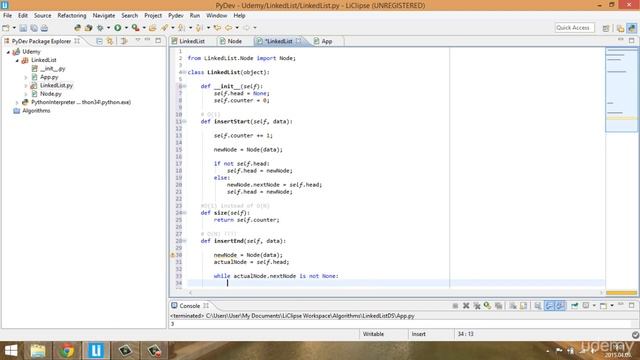Toggle Link with Editor in Package Explorer
Screen dimensions: 640x360
tap(110, 41)
